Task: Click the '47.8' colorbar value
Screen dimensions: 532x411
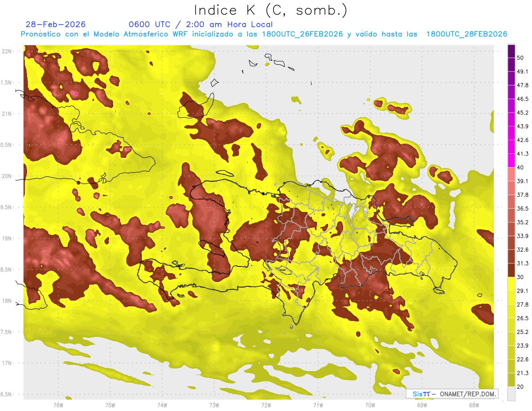Action: [x=523, y=85]
